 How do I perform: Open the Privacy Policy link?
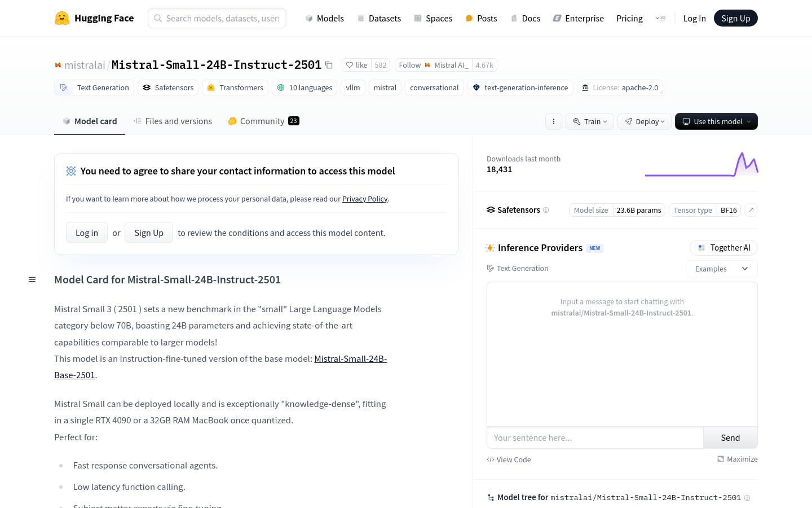coord(365,199)
